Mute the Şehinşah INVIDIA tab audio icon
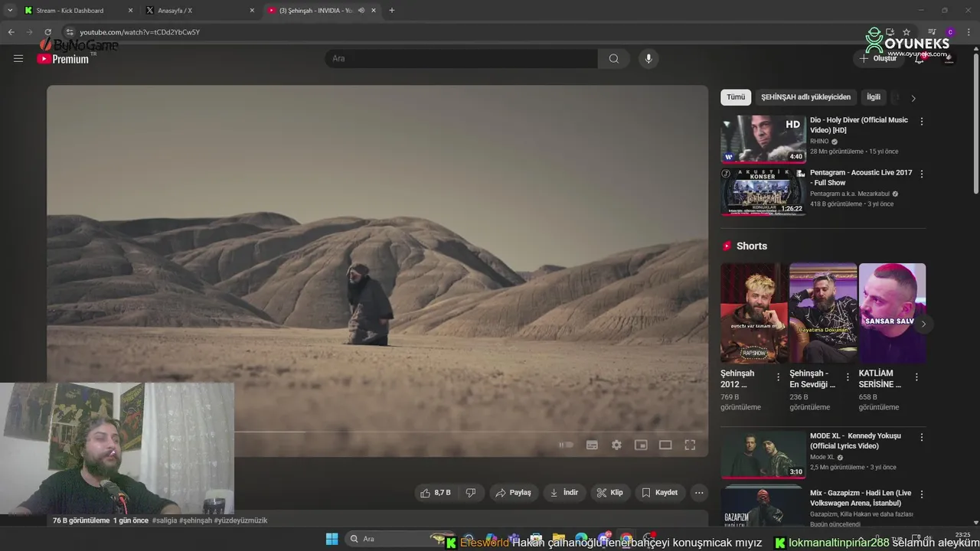This screenshot has height=551, width=980. click(x=361, y=11)
